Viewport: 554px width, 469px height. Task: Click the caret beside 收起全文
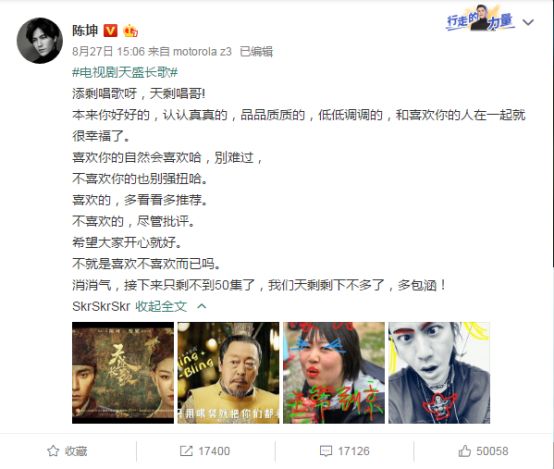pyautogui.click(x=201, y=306)
